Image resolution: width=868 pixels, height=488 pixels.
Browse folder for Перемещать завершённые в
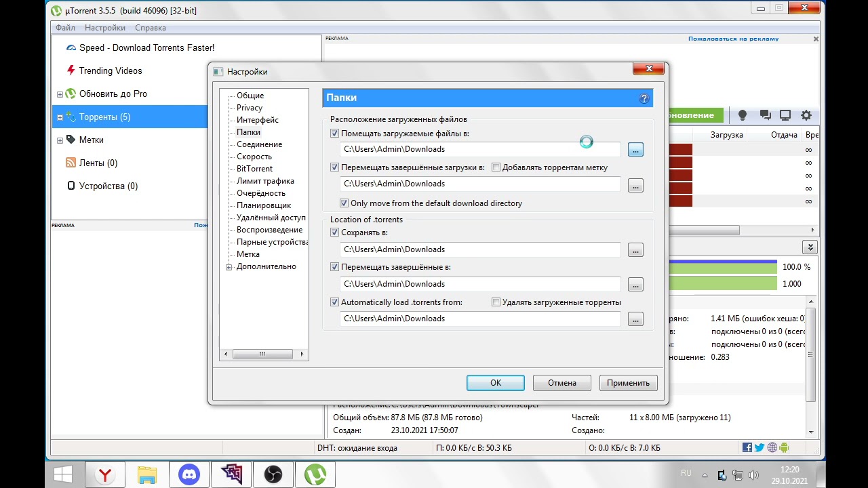point(635,285)
